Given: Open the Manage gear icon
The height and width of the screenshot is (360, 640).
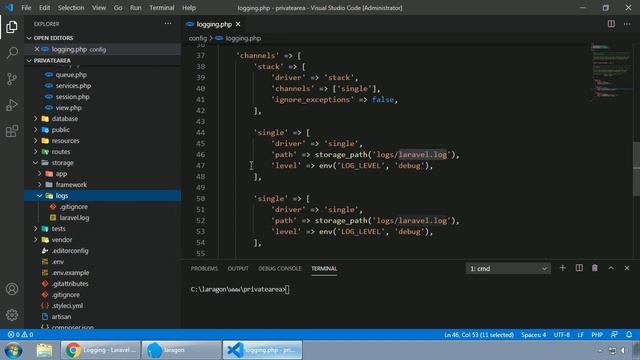Looking at the screenshot, I should click(12, 315).
